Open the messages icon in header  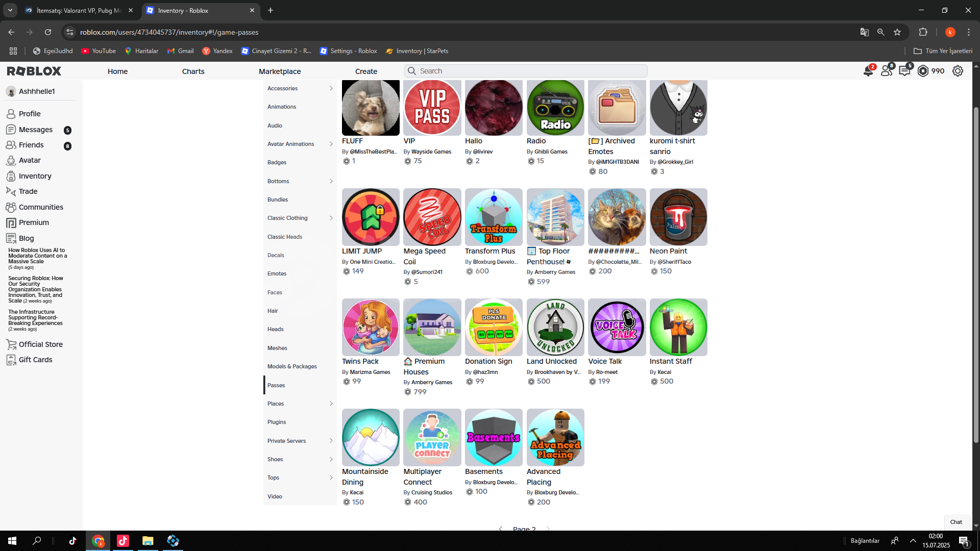pyautogui.click(x=905, y=71)
